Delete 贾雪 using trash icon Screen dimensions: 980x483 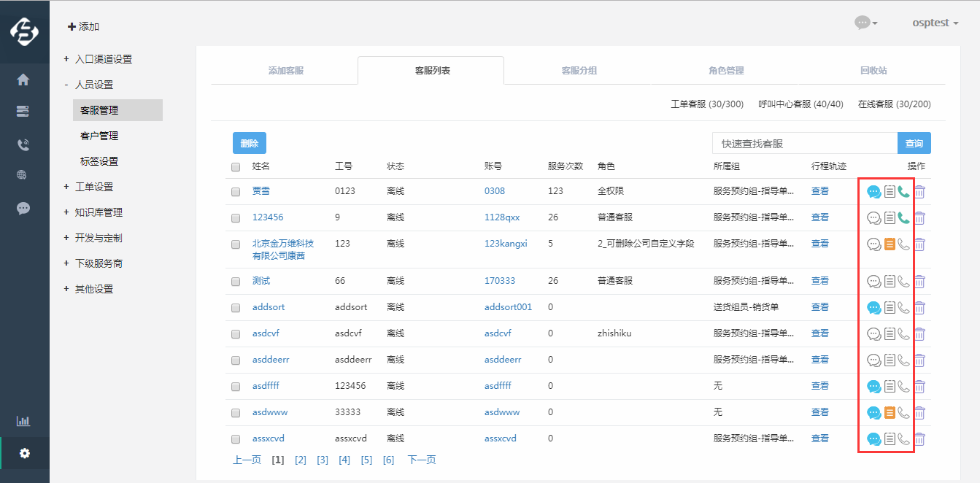click(x=919, y=192)
